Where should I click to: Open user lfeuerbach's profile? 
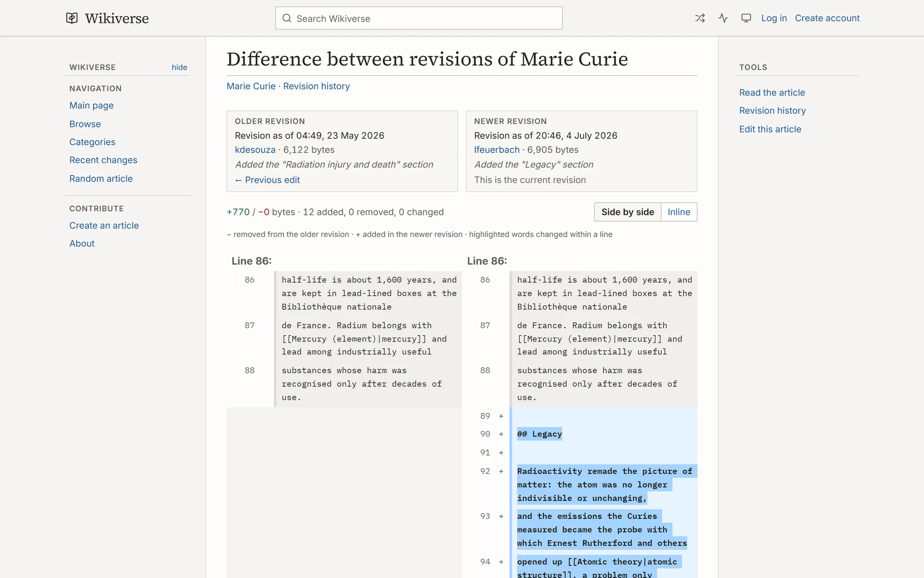pos(497,150)
